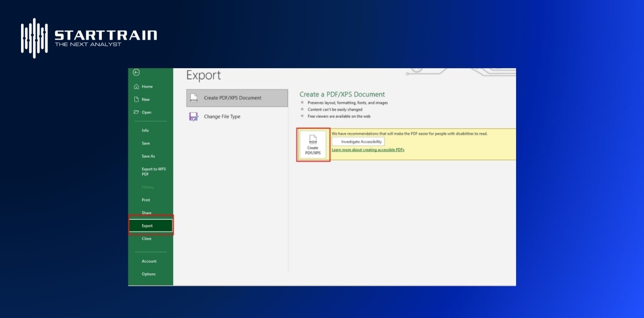Click the Change File Type disk icon

194,117
